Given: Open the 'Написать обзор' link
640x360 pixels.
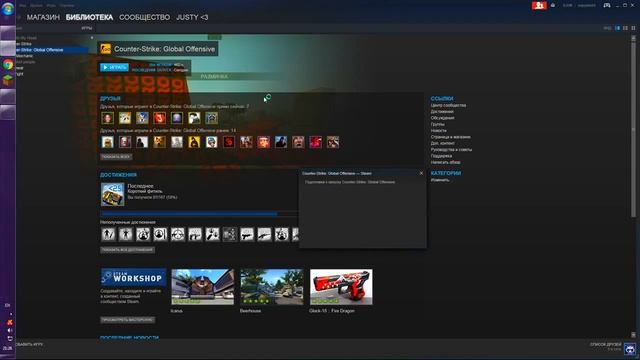Looking at the screenshot, I should point(445,162).
